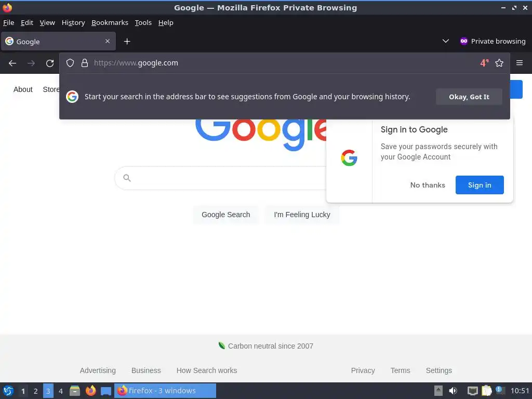Click firefox - 3 windows taskbar entry
The height and width of the screenshot is (399, 532).
pos(165,391)
